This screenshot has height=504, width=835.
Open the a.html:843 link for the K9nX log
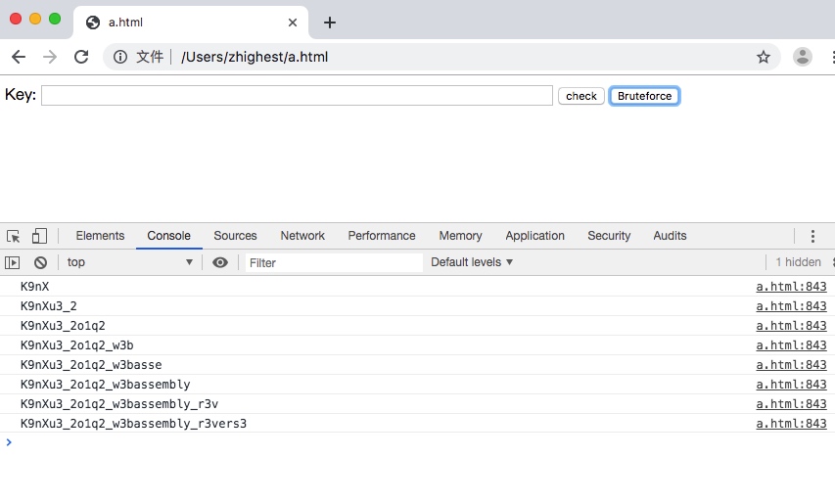tap(791, 287)
